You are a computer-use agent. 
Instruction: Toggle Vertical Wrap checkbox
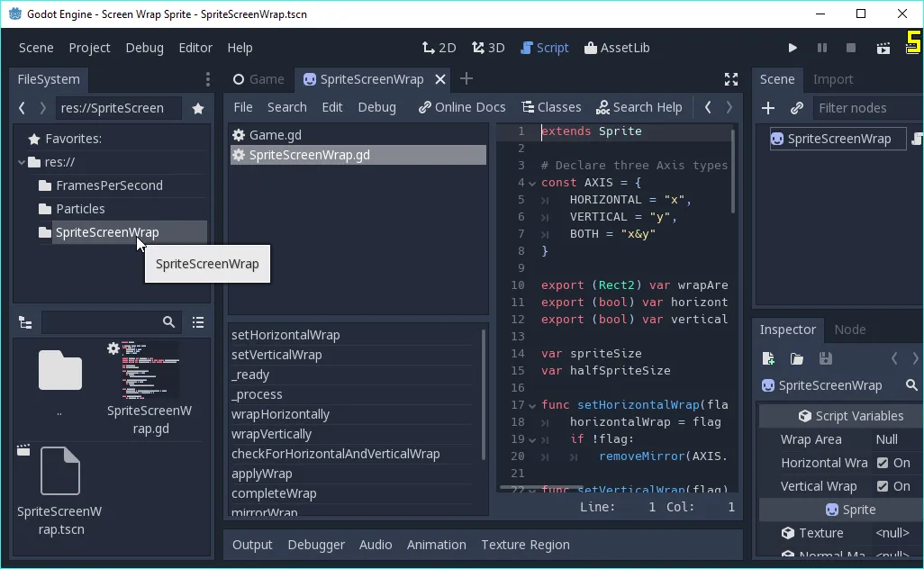tap(883, 486)
